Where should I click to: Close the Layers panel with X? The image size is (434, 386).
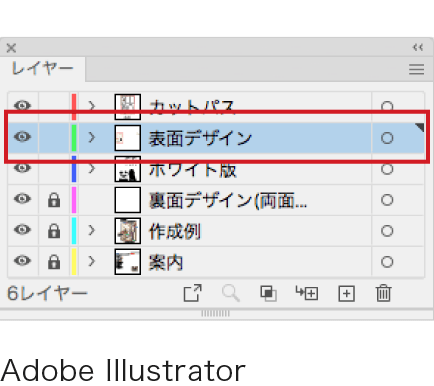click(x=11, y=48)
